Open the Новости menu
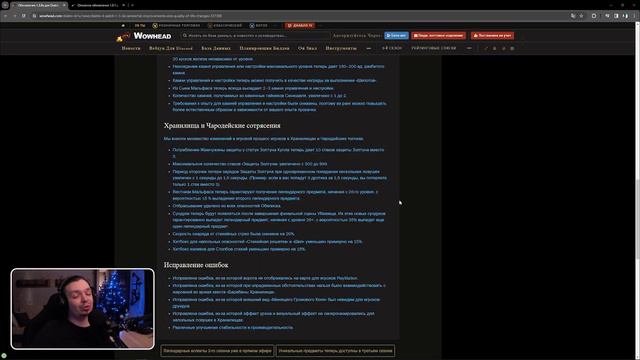Image resolution: width=640 pixels, height=360 pixels. click(131, 48)
